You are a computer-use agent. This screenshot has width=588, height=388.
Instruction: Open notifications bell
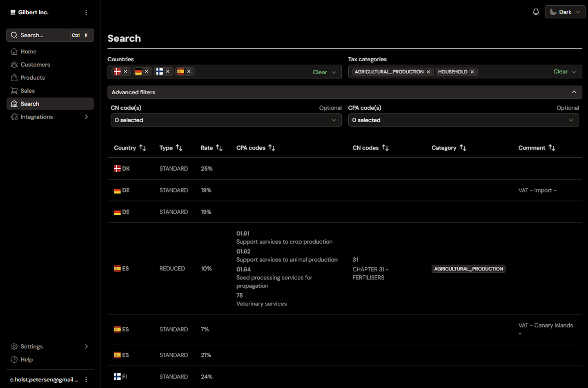[536, 12]
